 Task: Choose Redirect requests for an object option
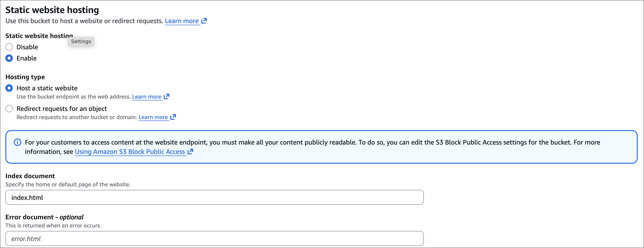pyautogui.click(x=9, y=109)
